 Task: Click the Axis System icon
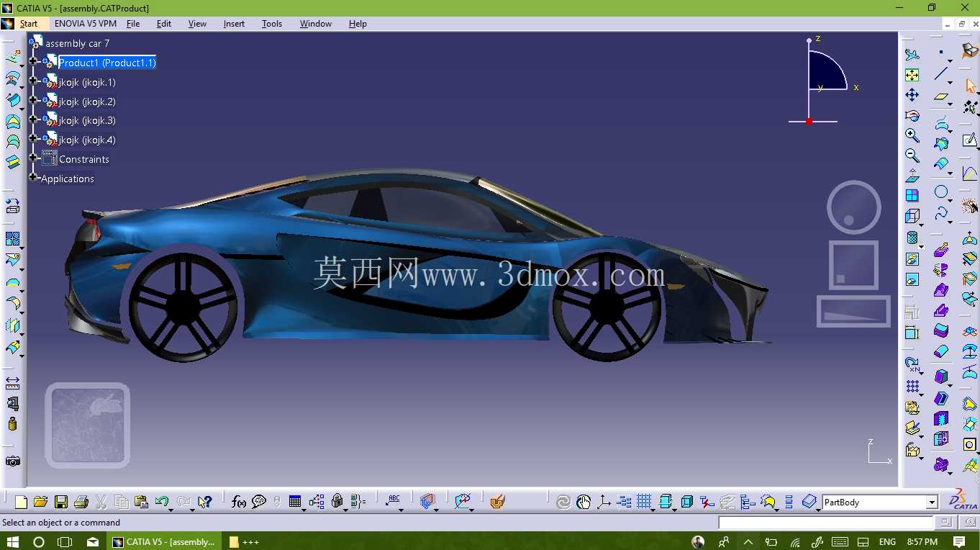[604, 502]
